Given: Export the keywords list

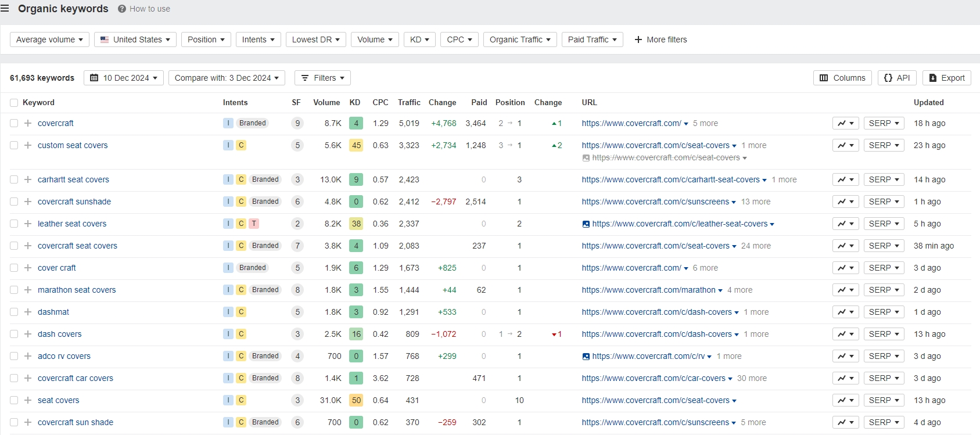Looking at the screenshot, I should 947,78.
